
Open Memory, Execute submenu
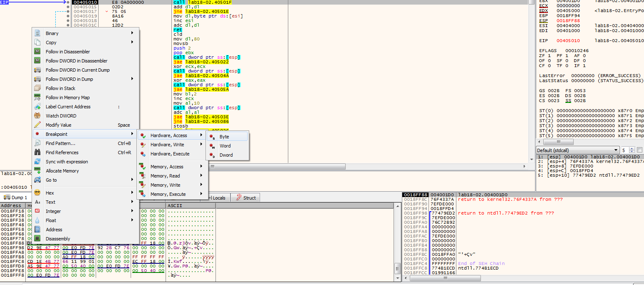172,194
